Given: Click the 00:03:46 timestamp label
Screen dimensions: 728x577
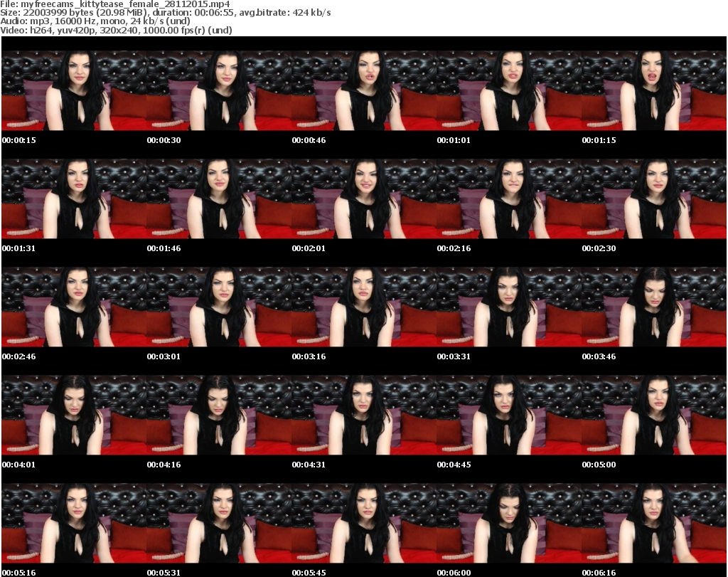Looking at the screenshot, I should 599,356.
